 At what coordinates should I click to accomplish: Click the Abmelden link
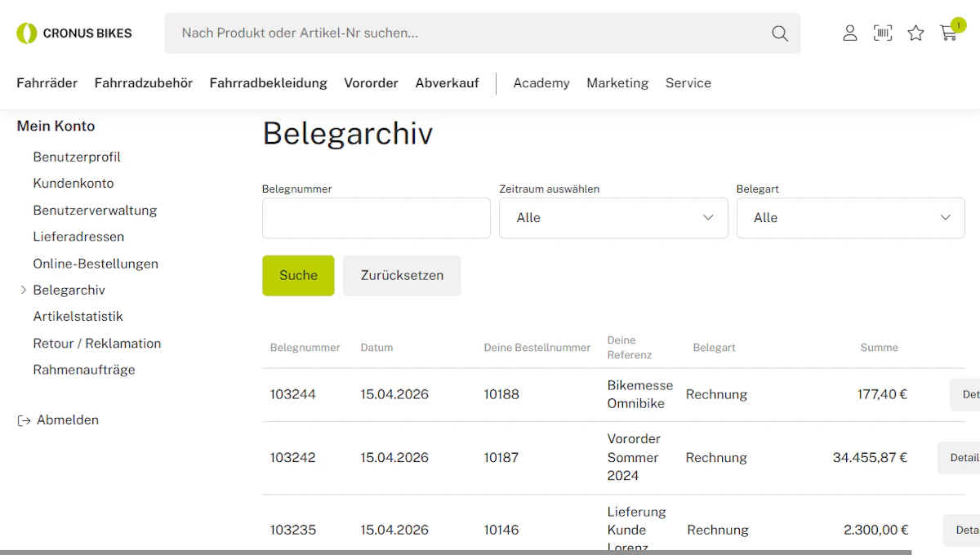point(68,420)
